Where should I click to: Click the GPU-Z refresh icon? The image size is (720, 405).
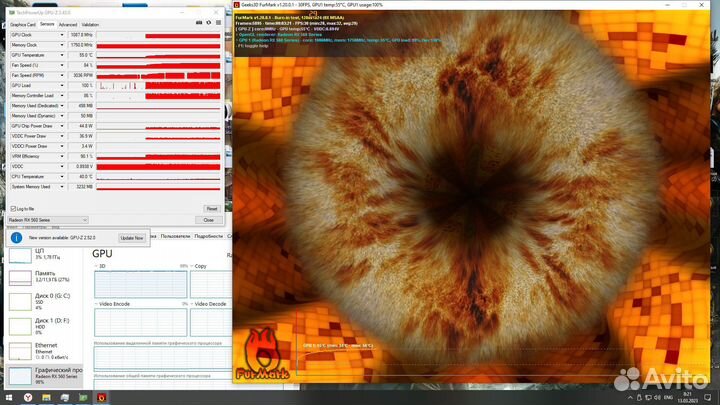pos(208,22)
